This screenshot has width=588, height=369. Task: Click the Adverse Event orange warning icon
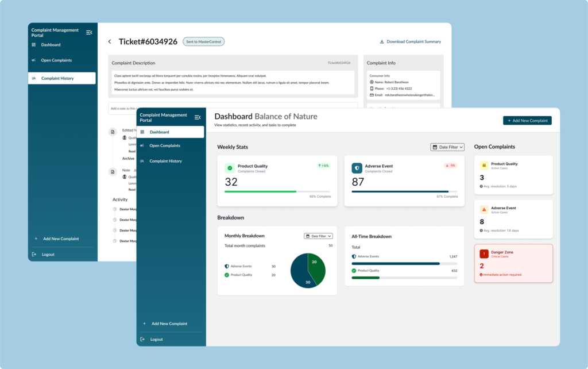click(483, 210)
